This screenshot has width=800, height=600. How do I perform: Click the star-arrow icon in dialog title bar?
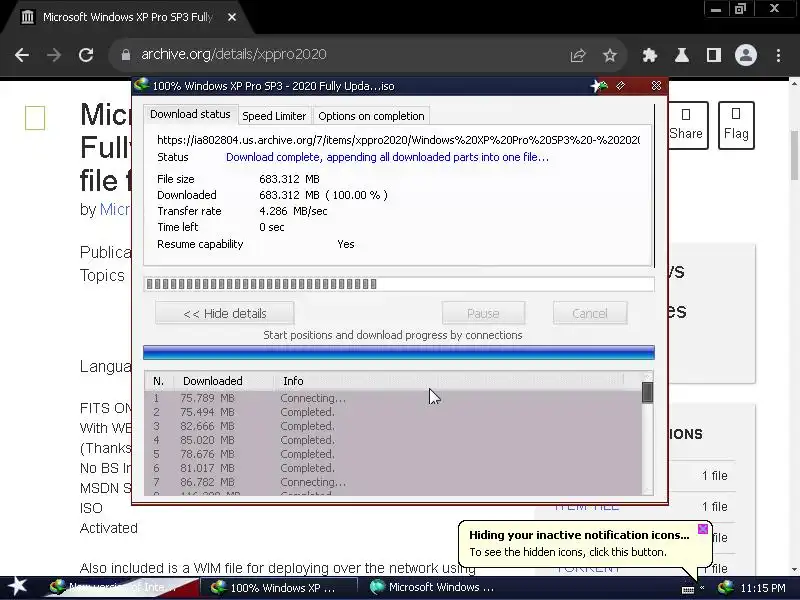point(599,86)
